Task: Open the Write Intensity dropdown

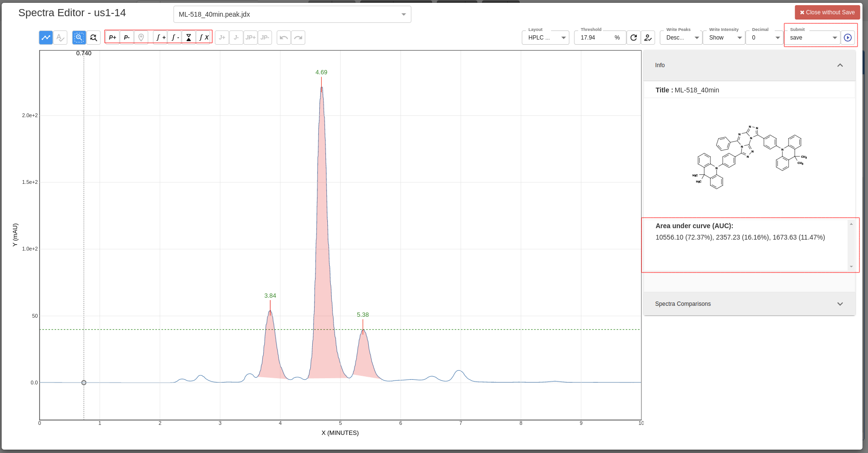Action: [x=724, y=37]
